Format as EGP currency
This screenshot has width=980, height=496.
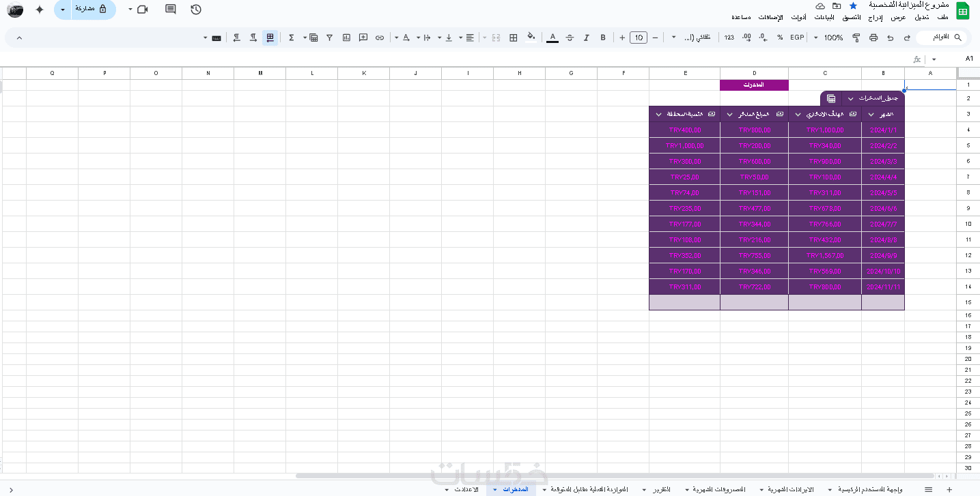[797, 38]
